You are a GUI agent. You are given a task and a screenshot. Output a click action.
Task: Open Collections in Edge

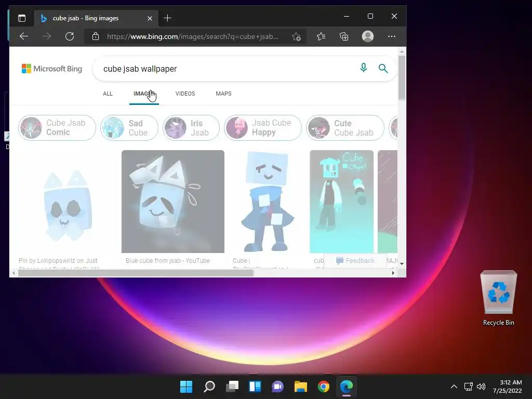344,36
